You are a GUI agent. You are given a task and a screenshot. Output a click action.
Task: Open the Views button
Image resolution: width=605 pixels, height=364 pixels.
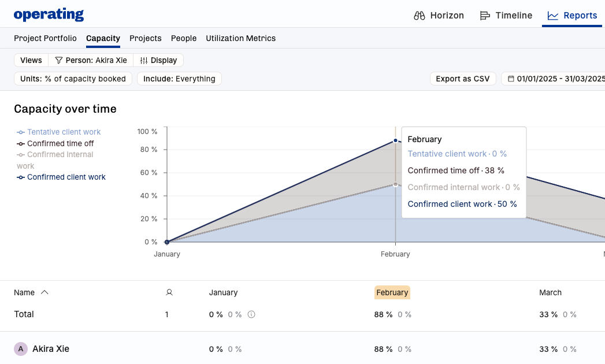(31, 61)
